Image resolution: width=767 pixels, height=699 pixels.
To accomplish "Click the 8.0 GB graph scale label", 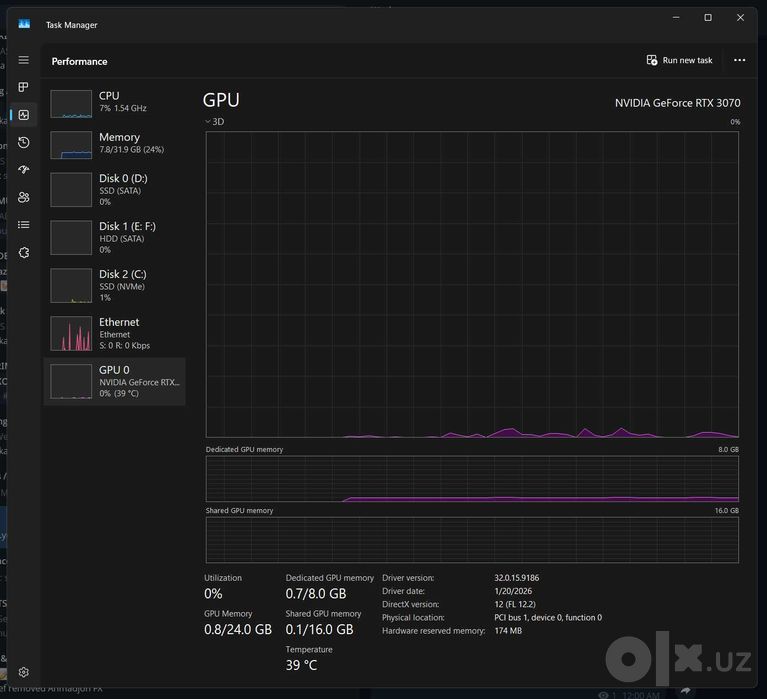I will pyautogui.click(x=728, y=449).
